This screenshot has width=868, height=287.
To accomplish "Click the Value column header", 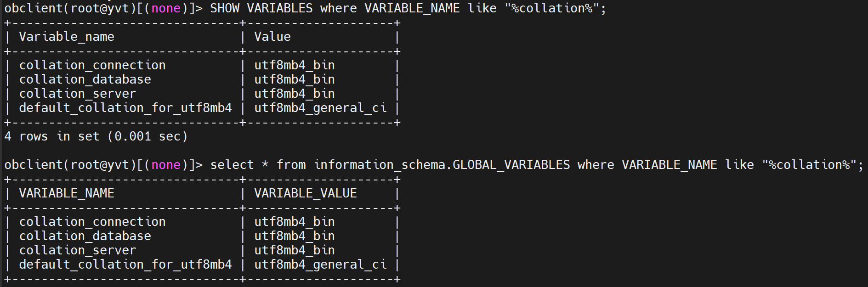I will click(272, 37).
